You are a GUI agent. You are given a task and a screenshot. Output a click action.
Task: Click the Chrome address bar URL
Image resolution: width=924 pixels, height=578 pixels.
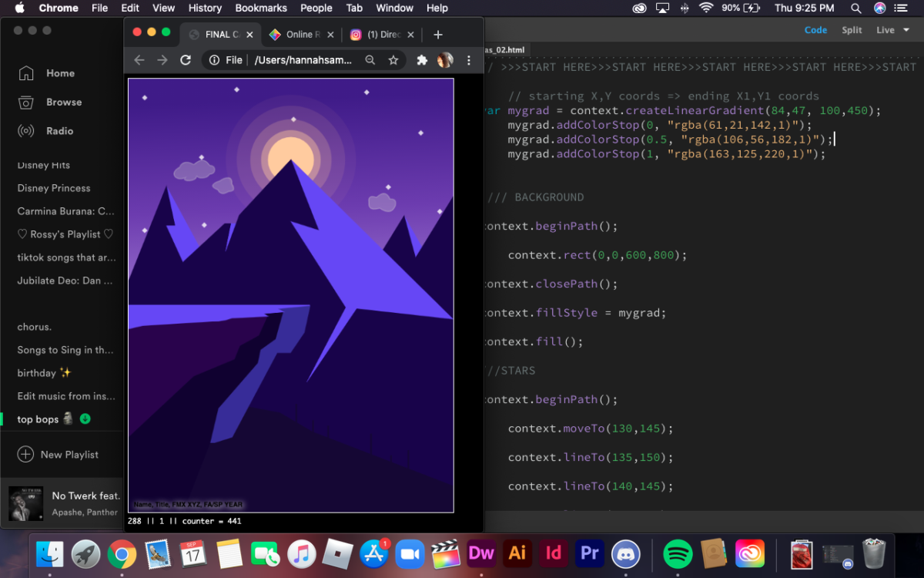click(x=303, y=60)
